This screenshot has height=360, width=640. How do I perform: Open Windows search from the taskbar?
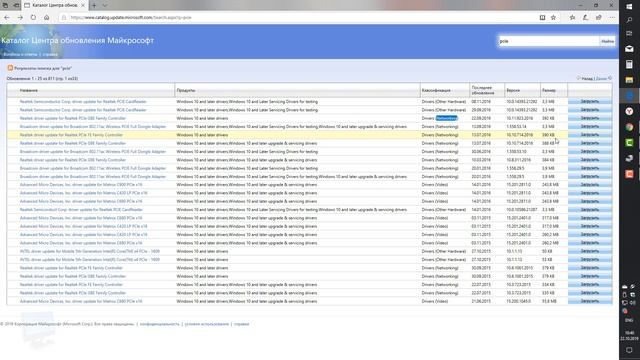pyautogui.click(x=629, y=20)
